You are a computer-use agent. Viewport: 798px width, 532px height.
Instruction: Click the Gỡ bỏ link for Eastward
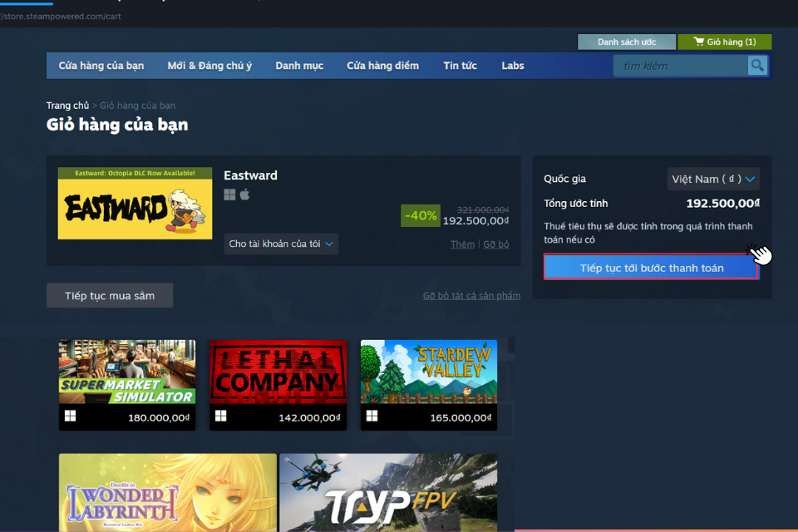495,244
